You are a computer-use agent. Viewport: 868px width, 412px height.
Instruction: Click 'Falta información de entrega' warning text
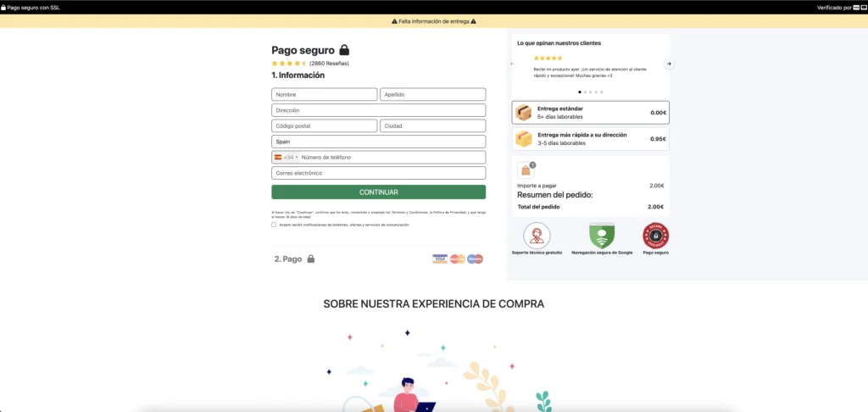pos(434,21)
